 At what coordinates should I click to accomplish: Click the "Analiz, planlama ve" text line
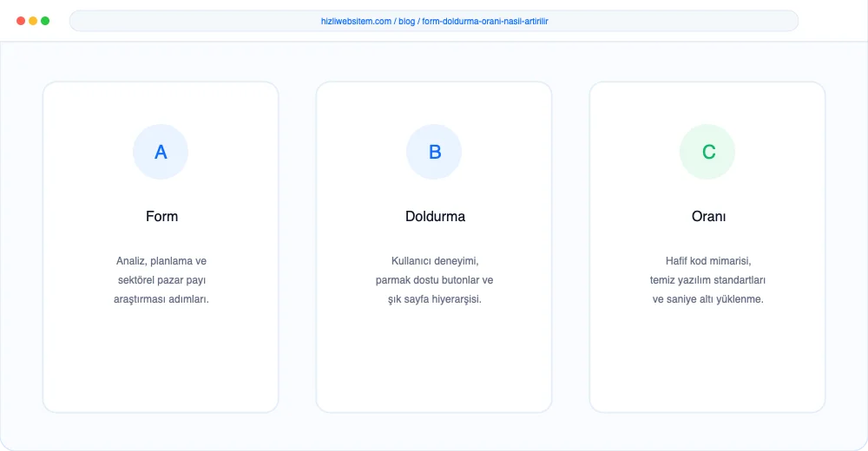[161, 261]
